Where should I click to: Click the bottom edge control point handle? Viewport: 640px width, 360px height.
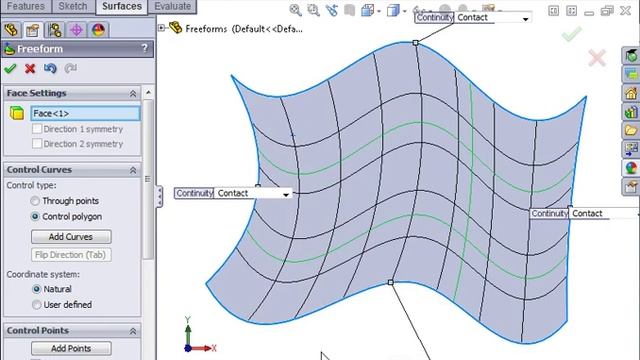click(x=391, y=282)
